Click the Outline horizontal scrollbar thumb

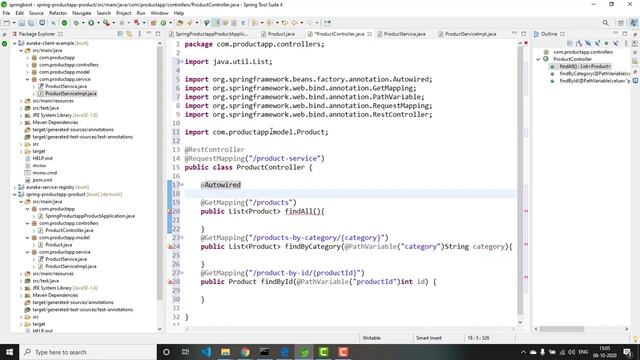562,329
